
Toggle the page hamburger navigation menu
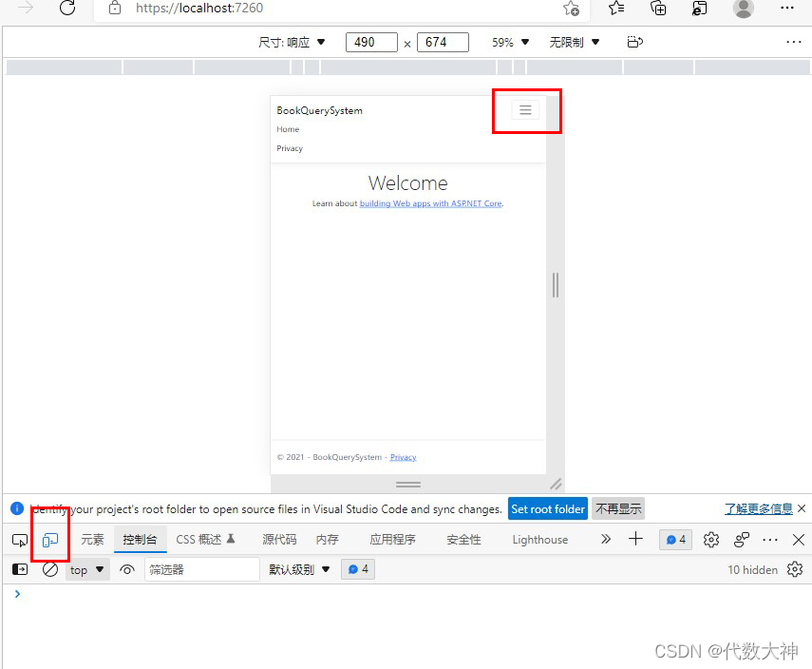[525, 110]
